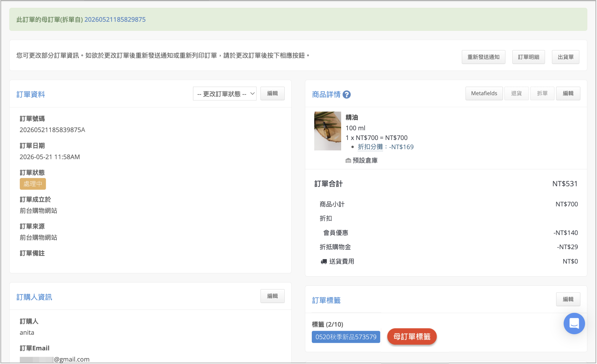Image resolution: width=597 pixels, height=364 pixels.
Task: Open the 訂單明細 button
Action: pos(528,57)
